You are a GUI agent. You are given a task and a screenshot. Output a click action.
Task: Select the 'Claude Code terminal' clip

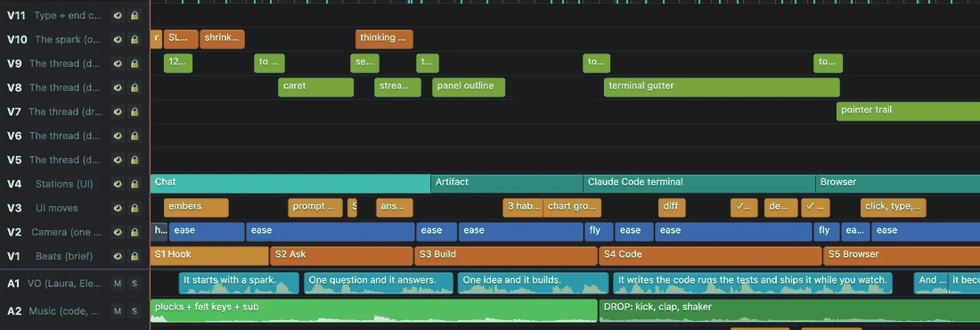point(699,184)
